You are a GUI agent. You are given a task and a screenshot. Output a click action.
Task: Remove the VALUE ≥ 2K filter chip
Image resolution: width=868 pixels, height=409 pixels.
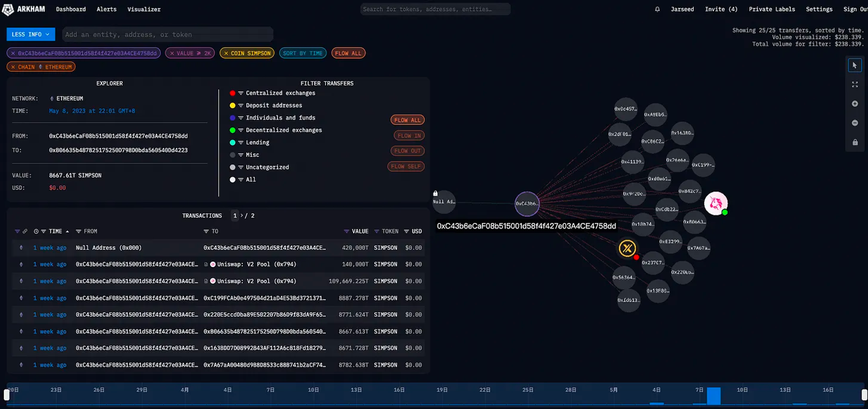tap(172, 53)
